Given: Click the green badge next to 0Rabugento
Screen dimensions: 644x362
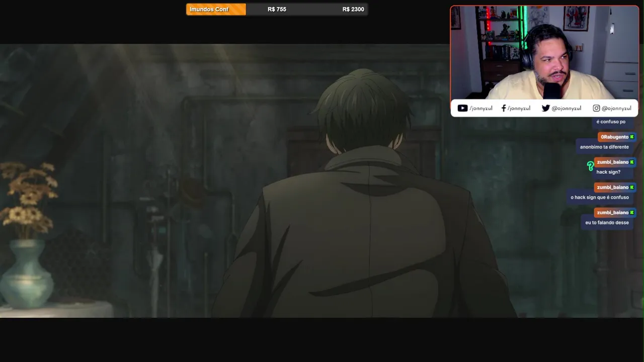Looking at the screenshot, I should 632,137.
